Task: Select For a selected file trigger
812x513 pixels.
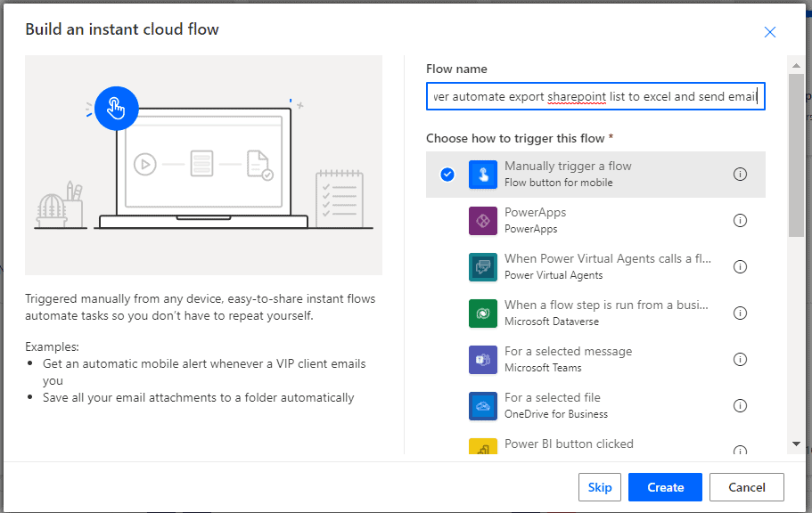Action: pyautogui.click(x=595, y=406)
